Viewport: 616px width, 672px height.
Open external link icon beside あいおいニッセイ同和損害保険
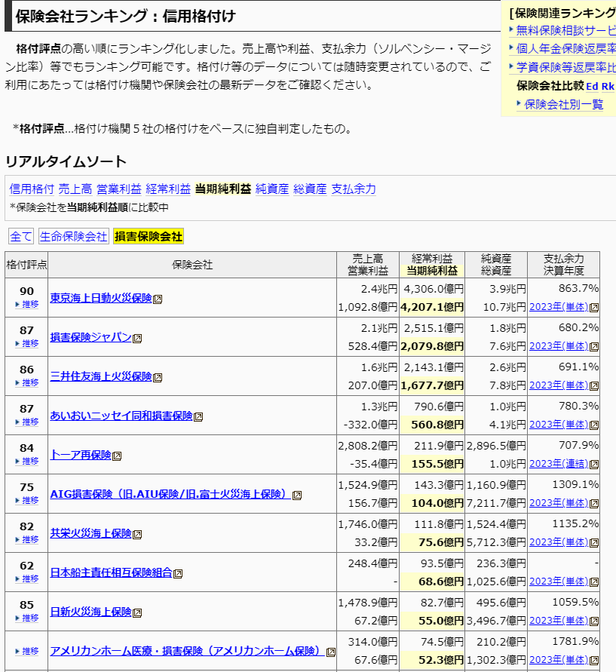tap(198, 416)
